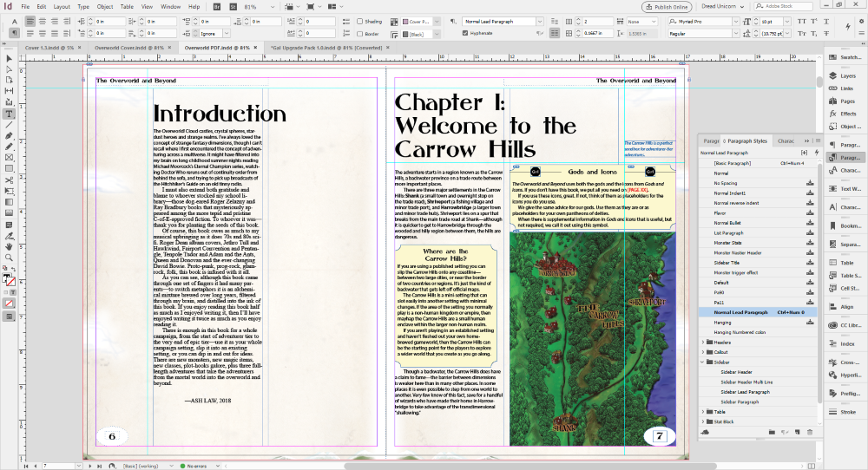Select the Scissors tool
The width and height of the screenshot is (868, 470).
coord(9,180)
